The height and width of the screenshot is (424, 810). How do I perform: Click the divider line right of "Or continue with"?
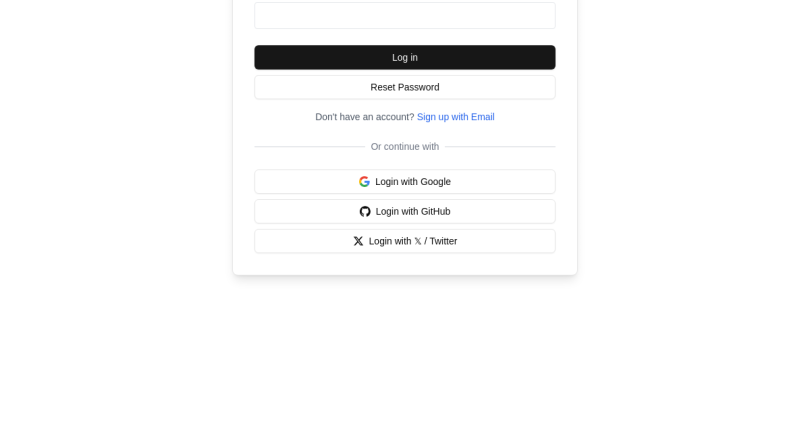coord(500,147)
